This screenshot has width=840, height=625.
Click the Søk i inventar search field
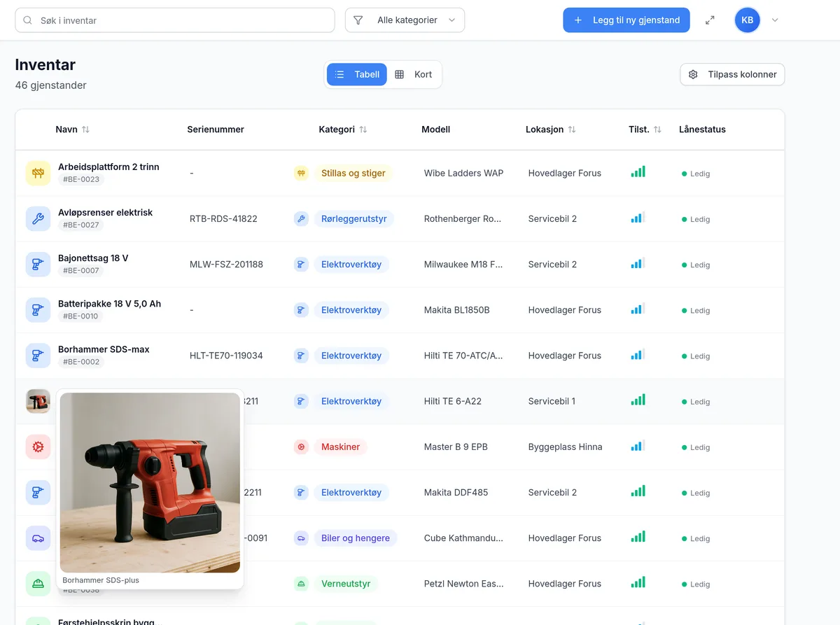point(175,20)
